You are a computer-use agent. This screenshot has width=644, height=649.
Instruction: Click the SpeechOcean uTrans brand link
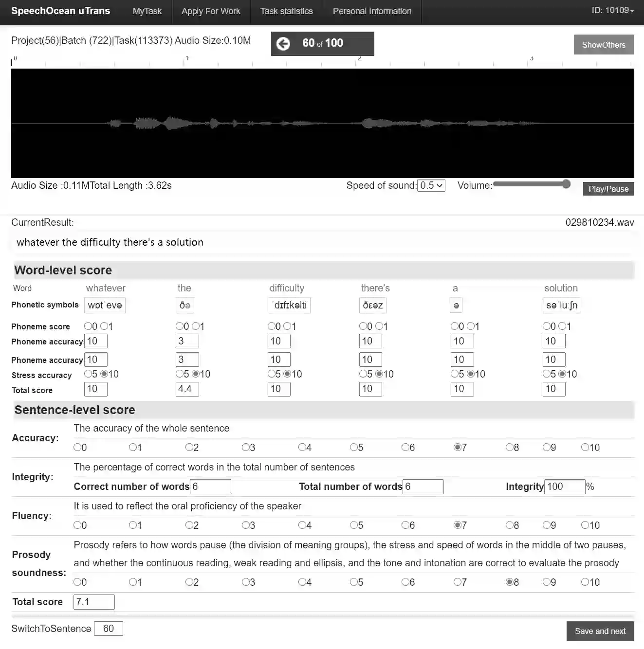tap(60, 11)
